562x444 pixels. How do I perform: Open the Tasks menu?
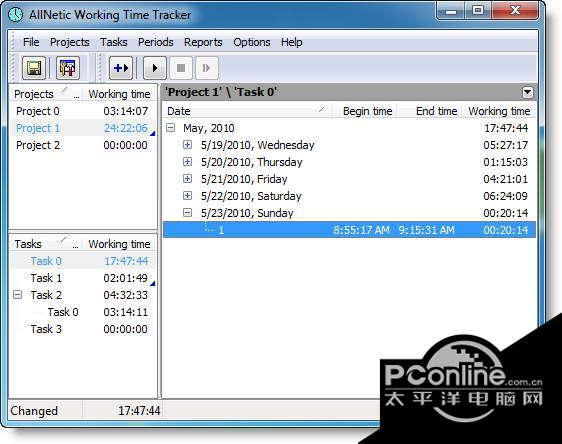point(114,42)
